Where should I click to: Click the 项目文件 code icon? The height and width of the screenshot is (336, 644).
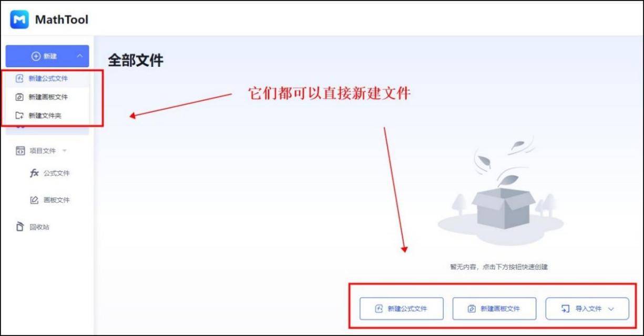click(x=21, y=150)
